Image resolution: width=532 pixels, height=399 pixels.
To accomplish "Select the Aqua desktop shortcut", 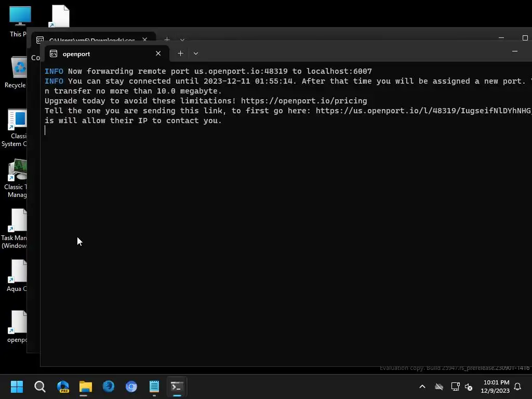I will [x=17, y=276].
